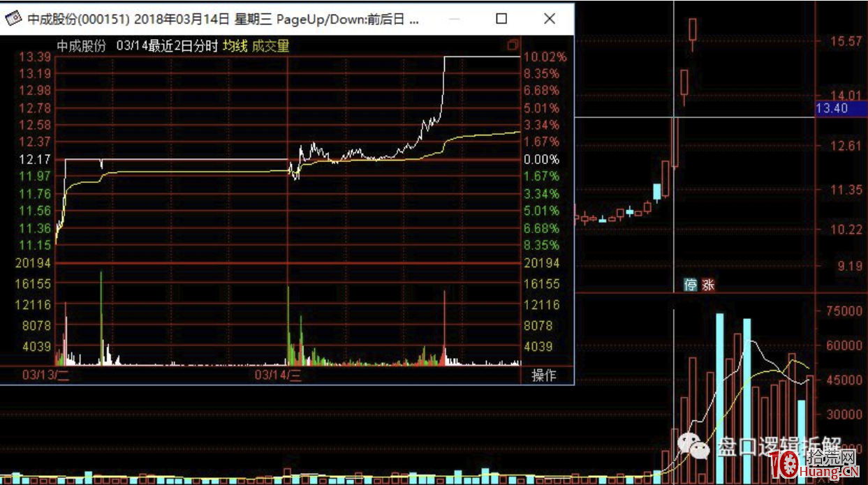Click the 涨 marker in the K-line chart
This screenshot has width=868, height=485.
[707, 285]
